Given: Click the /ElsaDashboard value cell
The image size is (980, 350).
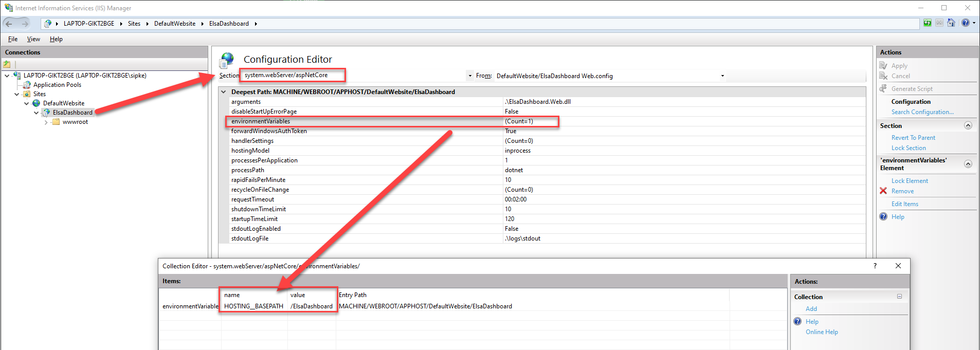Looking at the screenshot, I should click(x=312, y=306).
